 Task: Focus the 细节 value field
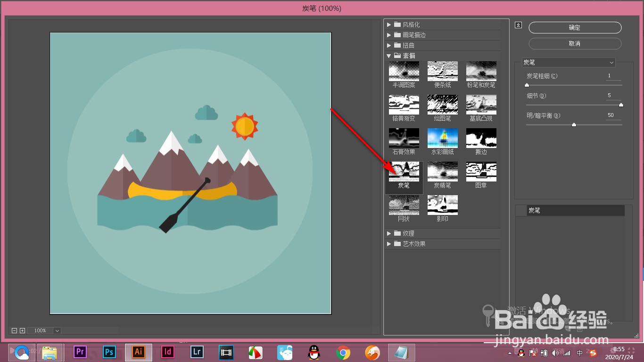[x=614, y=96]
